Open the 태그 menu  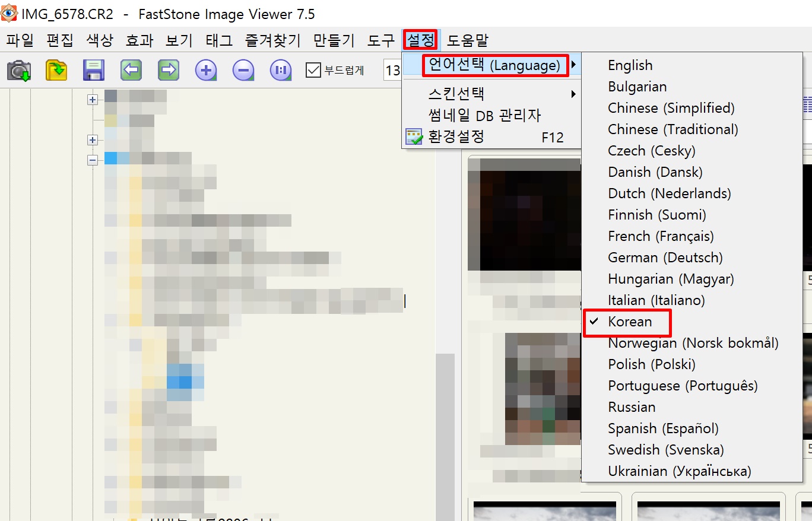pyautogui.click(x=218, y=40)
